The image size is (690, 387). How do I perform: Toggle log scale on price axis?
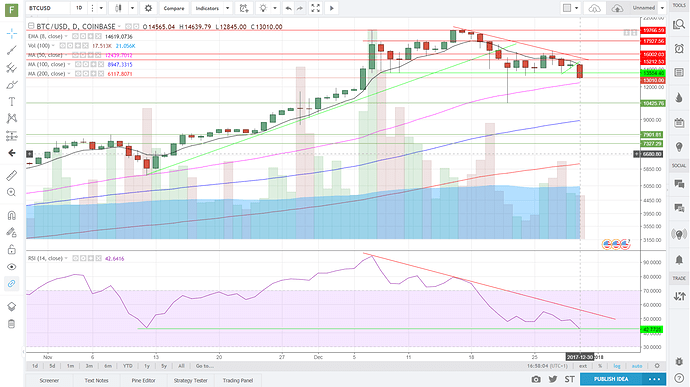click(x=617, y=366)
